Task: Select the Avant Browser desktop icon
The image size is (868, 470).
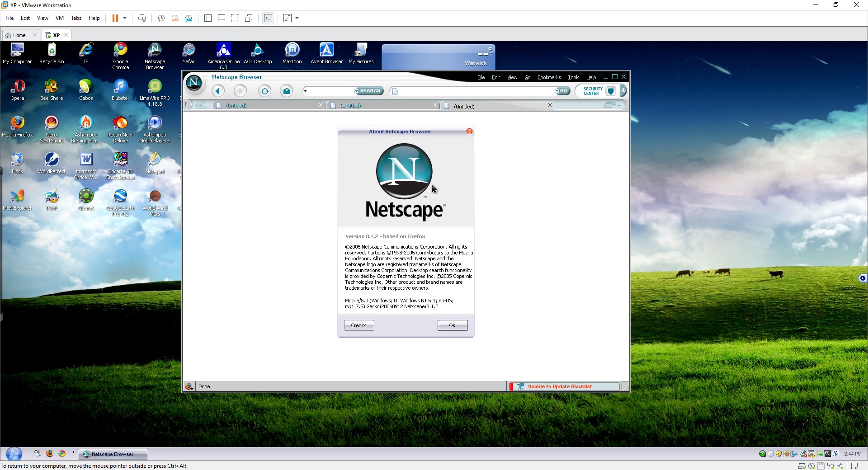Action: click(326, 54)
